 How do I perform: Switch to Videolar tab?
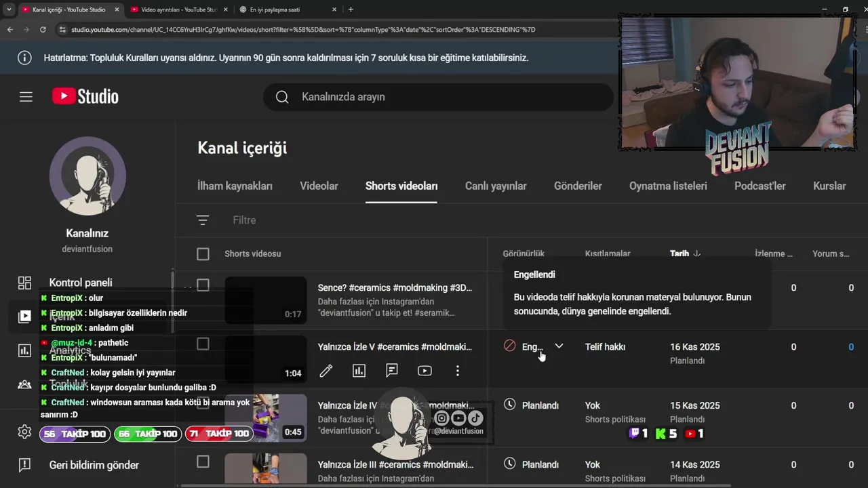click(x=319, y=186)
